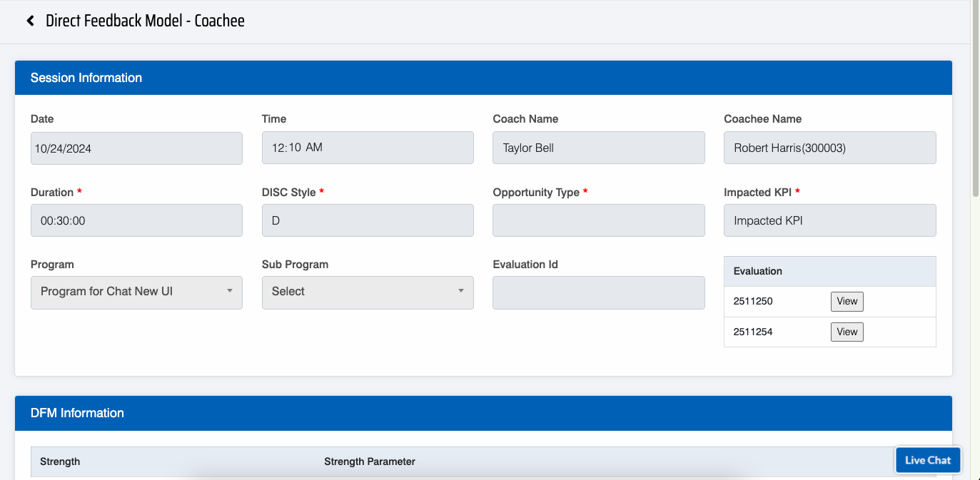Click the Session Information header

tap(86, 78)
